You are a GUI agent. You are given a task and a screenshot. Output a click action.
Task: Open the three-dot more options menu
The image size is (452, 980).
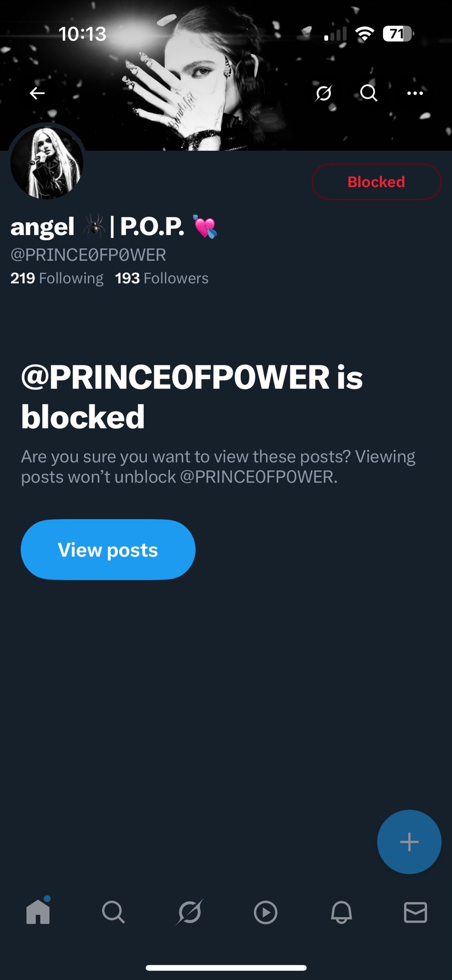click(x=415, y=93)
